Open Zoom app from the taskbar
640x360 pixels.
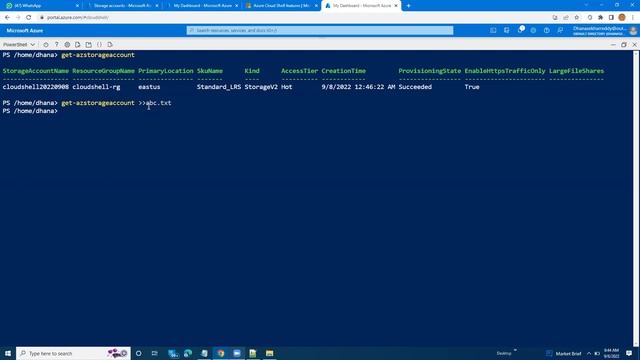(x=237, y=353)
